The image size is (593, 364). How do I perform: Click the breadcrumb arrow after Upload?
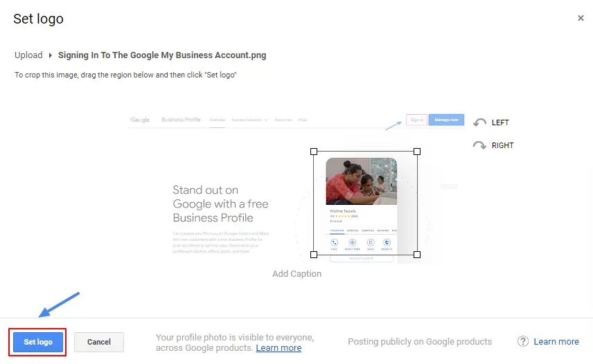50,55
